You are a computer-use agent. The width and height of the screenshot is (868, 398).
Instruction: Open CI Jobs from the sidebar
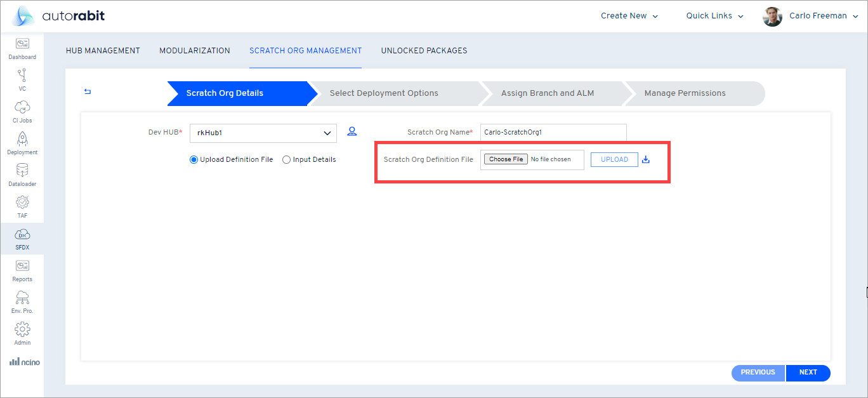(22, 109)
